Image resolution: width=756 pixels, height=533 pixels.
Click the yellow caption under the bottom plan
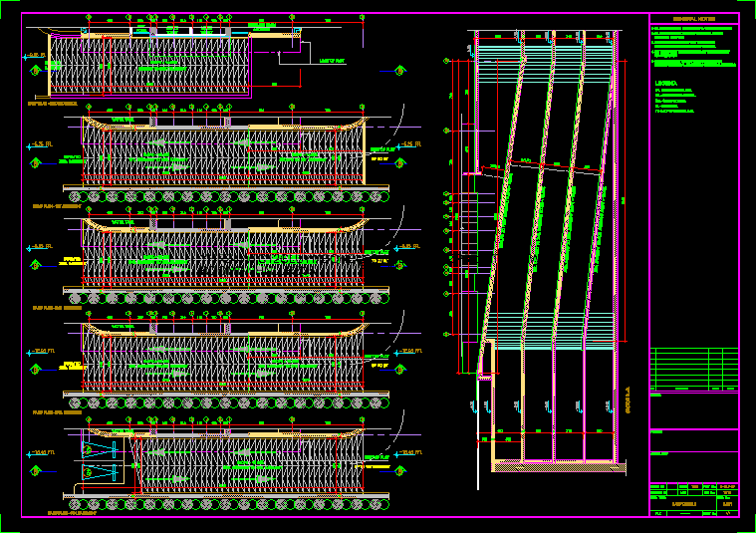[x=72, y=514]
